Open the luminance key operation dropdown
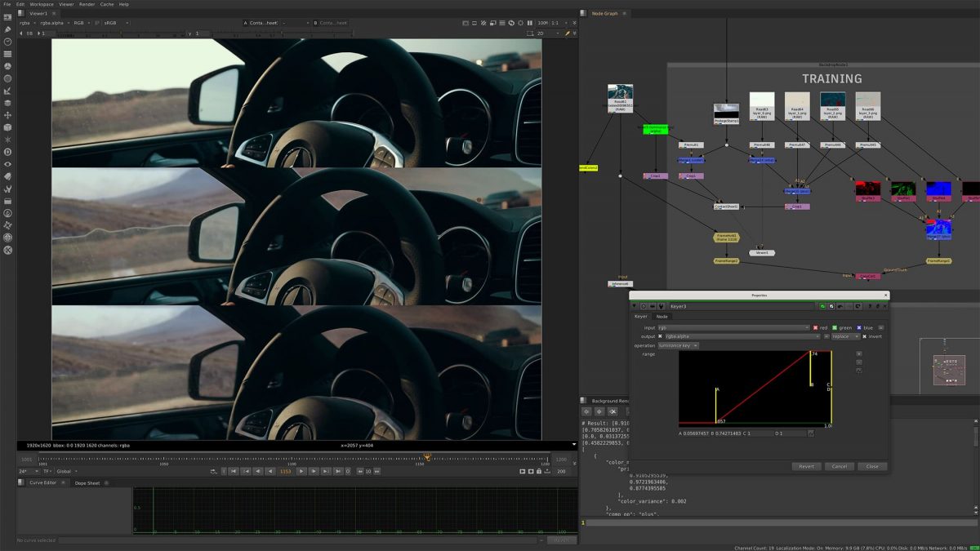Viewport: 980px width, 551px height. point(677,345)
